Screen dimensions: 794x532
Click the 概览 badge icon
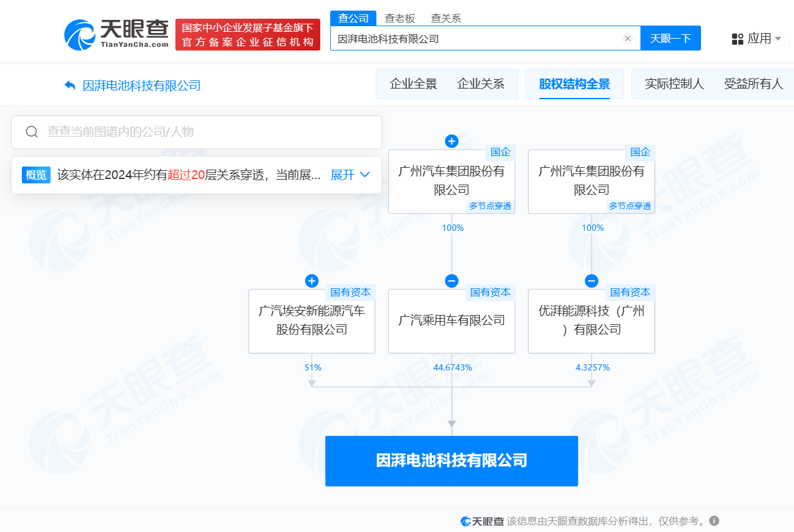tap(36, 175)
